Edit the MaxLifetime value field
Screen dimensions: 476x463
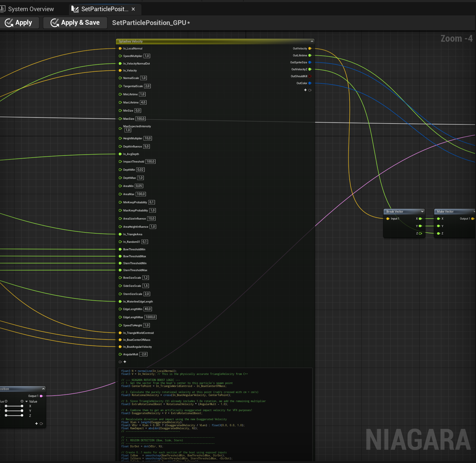143,103
